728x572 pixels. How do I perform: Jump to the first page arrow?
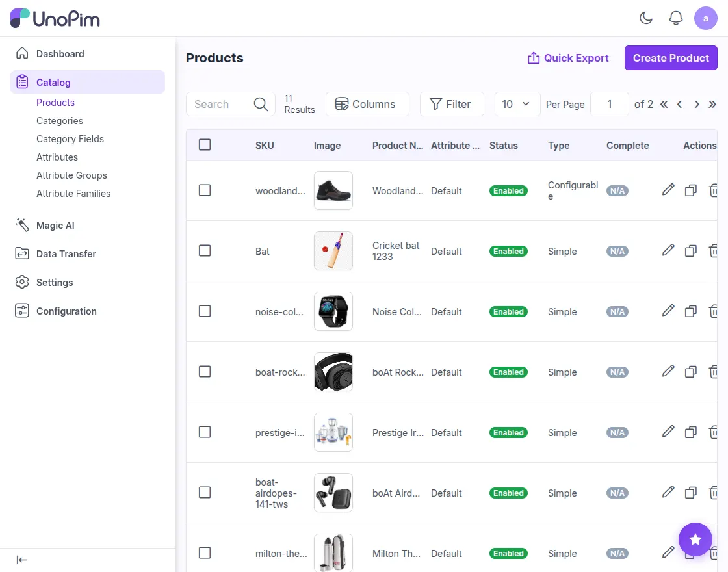point(664,104)
